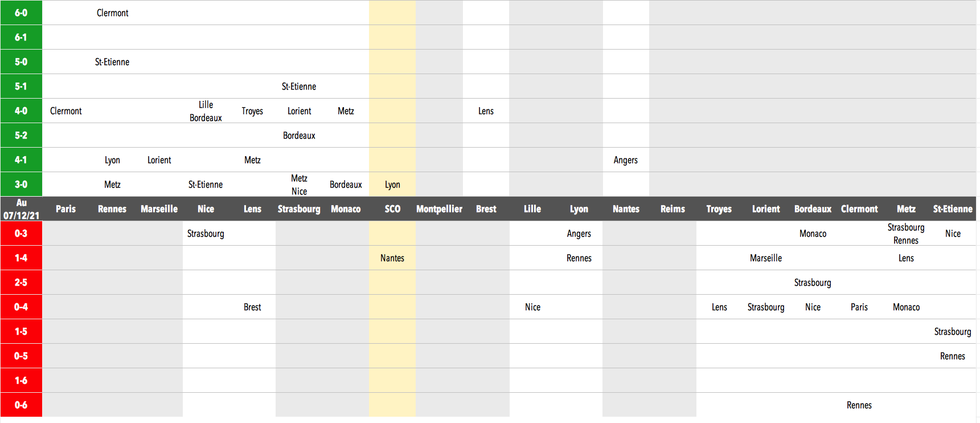Select the red 0-6 score cell
Screen dimensions: 980x423
21,405
